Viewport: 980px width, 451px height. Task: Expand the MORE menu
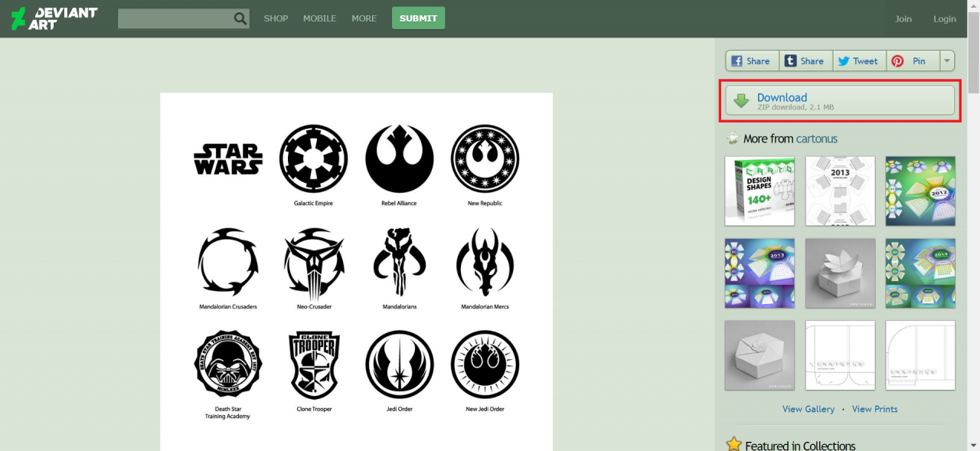pos(364,18)
